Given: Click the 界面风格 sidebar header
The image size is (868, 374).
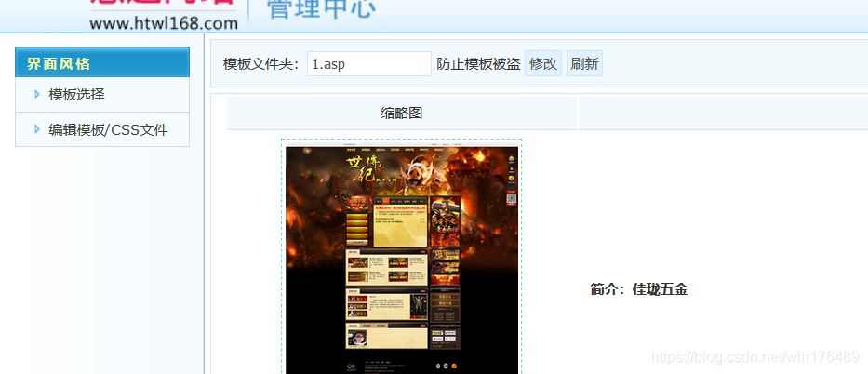Looking at the screenshot, I should point(102,62).
